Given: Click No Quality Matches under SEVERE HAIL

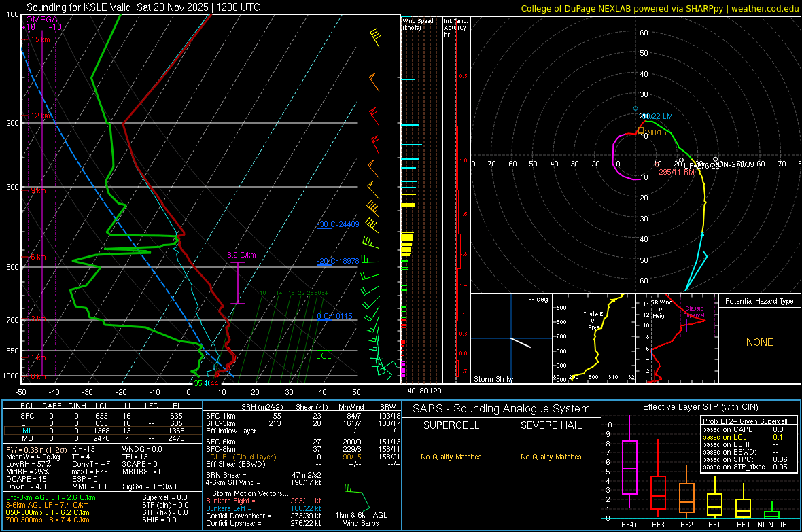Looking at the screenshot, I should (x=551, y=457).
